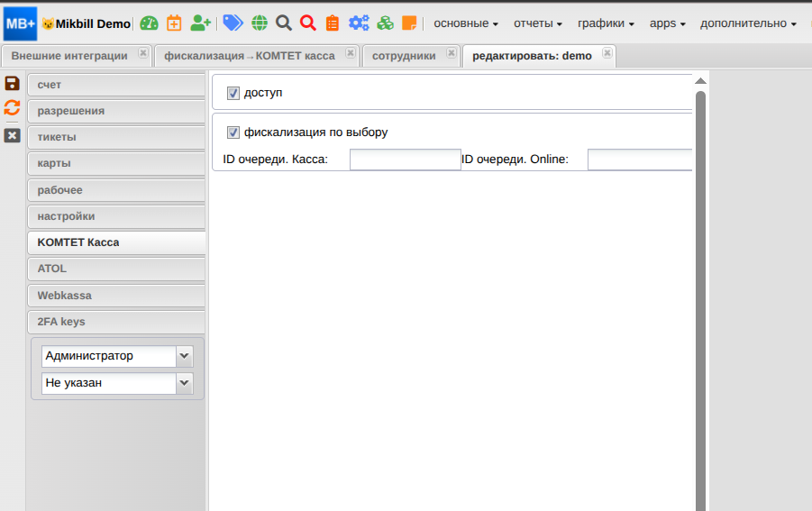The width and height of the screenshot is (812, 511).
Task: Open the разрешения section
Action: click(x=116, y=111)
